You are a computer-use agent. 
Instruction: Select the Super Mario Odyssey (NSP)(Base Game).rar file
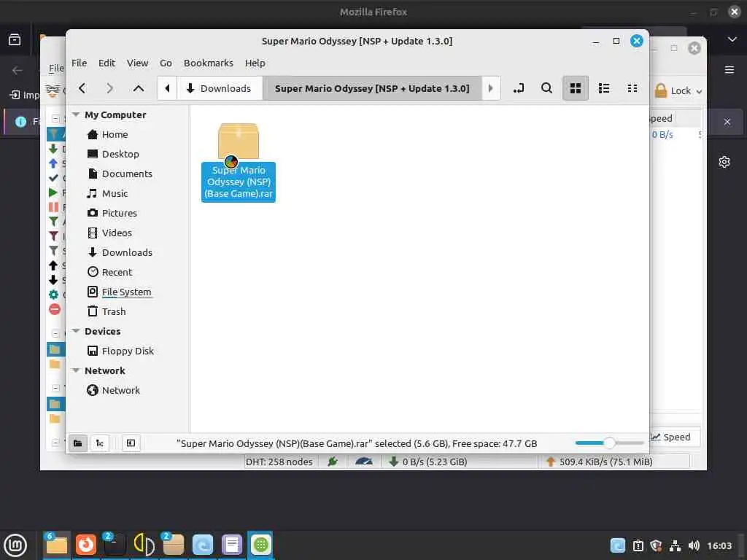239,162
